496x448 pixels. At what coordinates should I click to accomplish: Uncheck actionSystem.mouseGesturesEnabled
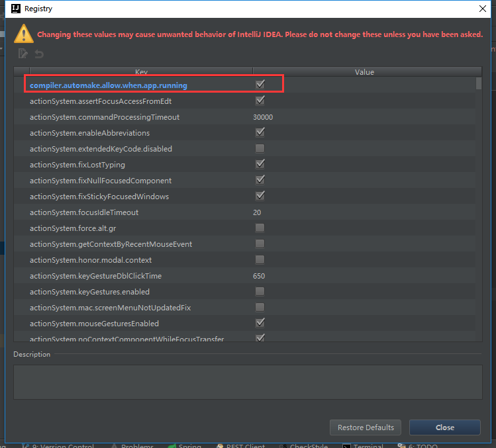click(x=260, y=323)
